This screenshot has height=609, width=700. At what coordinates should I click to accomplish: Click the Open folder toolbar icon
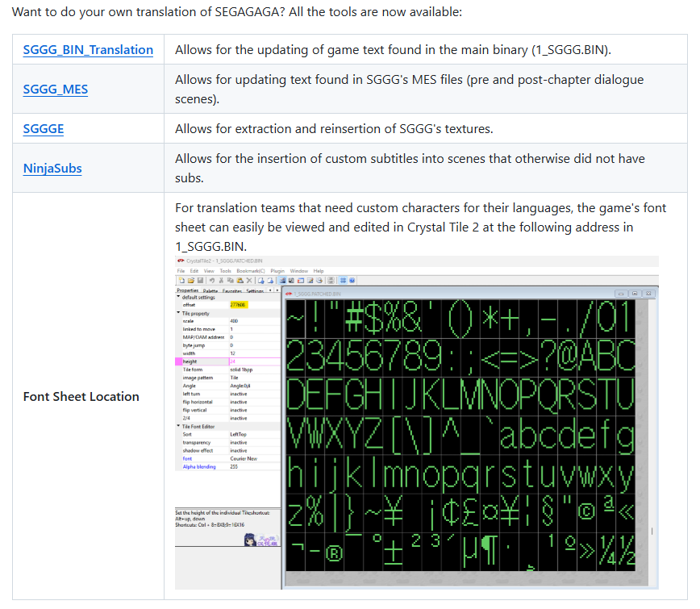[191, 281]
